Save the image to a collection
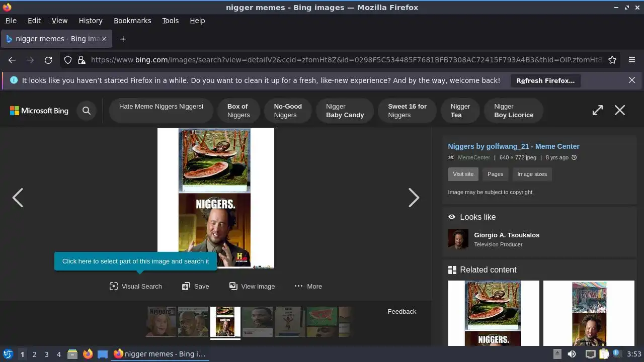 (195, 286)
